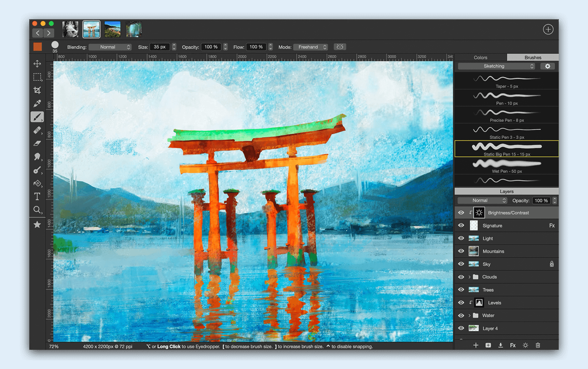Toggle visibility of the Trees layer

coord(461,290)
